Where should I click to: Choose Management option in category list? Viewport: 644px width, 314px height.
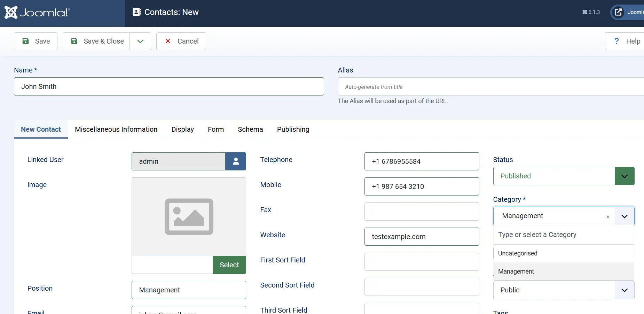point(564,271)
